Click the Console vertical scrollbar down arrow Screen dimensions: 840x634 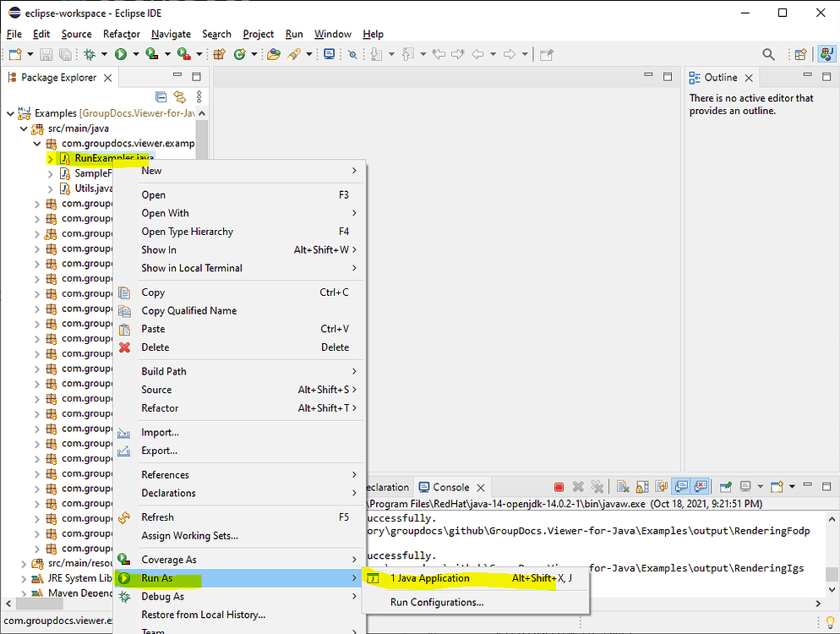pos(832,589)
